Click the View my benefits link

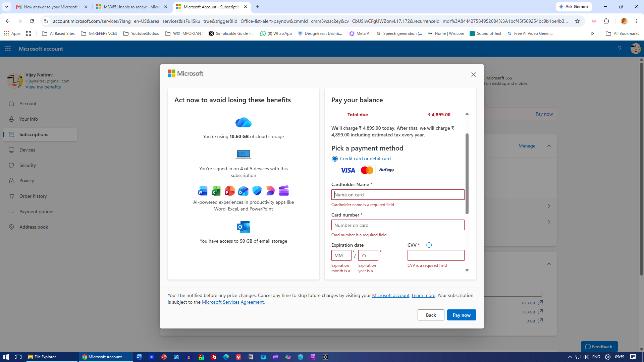[43, 87]
